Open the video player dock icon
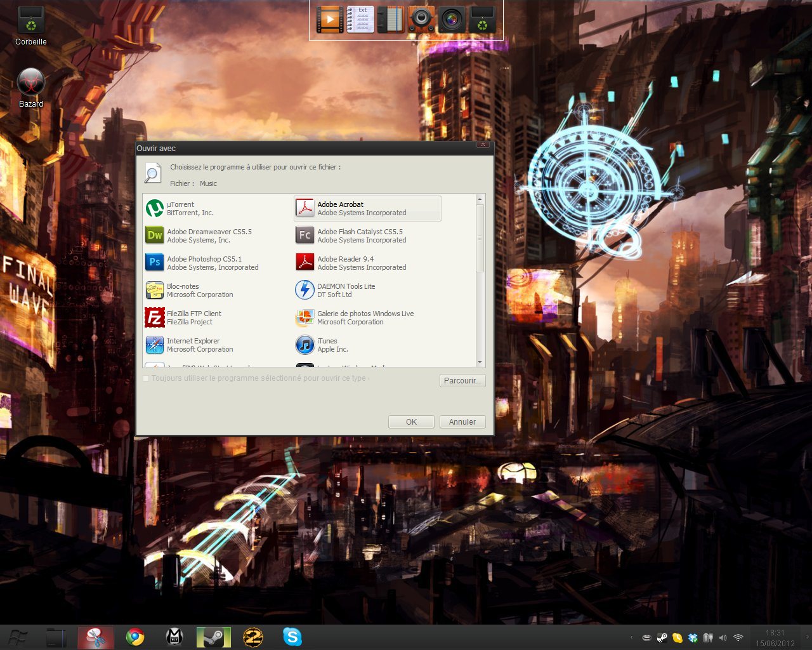The height and width of the screenshot is (650, 812). coord(330,20)
